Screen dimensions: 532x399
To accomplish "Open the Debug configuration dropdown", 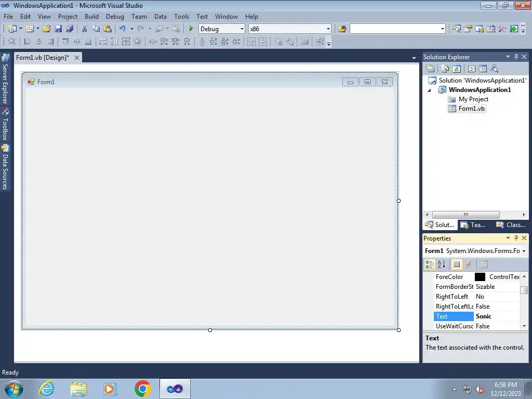I will [x=242, y=29].
